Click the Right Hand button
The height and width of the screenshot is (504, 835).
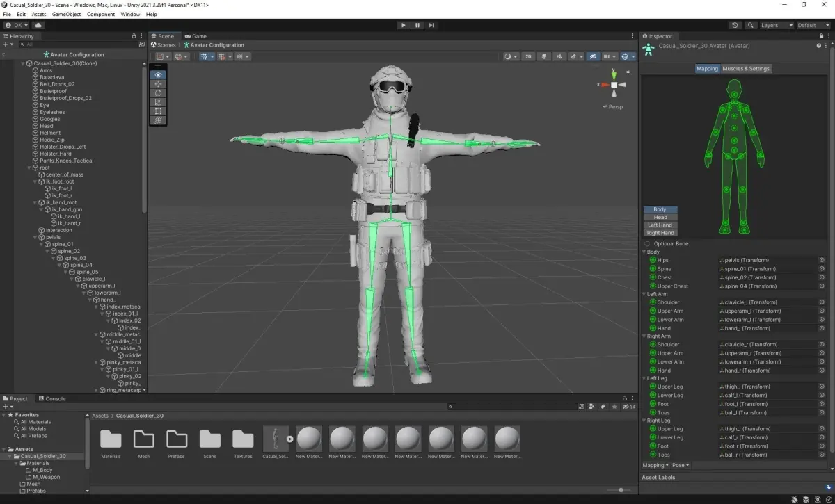[660, 233]
